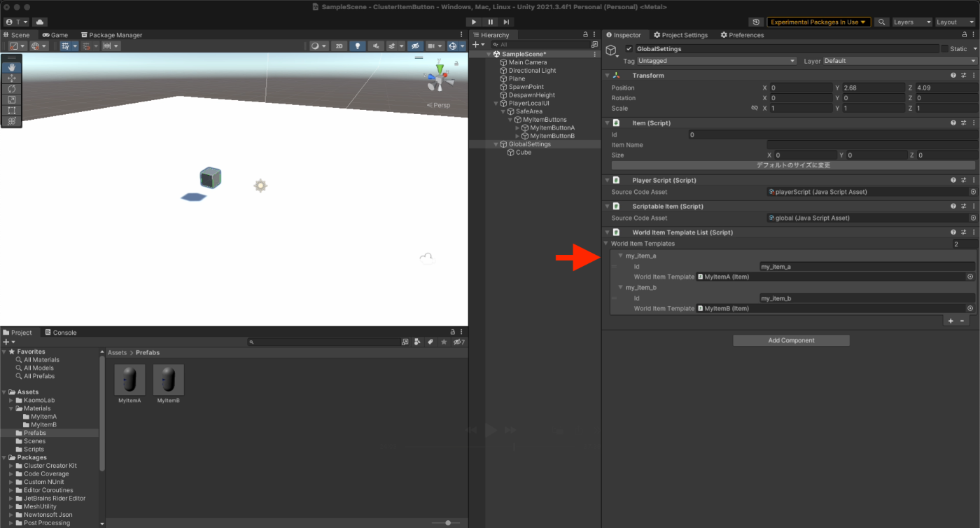The height and width of the screenshot is (528, 980).
Task: Expand MyItemButtonA in Hierarchy
Action: [517, 128]
